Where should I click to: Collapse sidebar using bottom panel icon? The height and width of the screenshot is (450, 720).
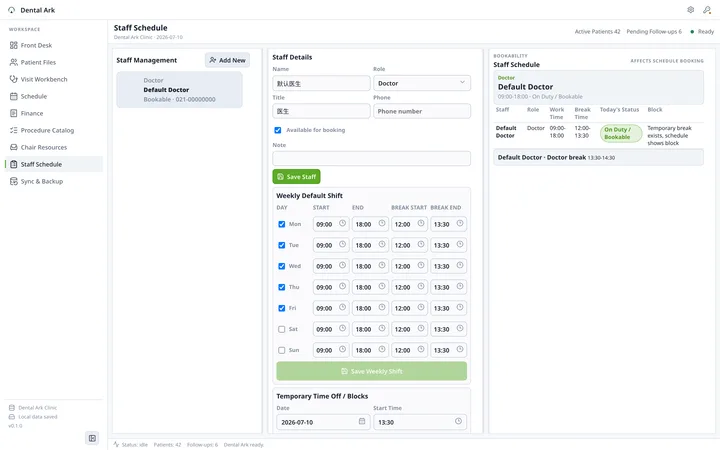(x=92, y=438)
